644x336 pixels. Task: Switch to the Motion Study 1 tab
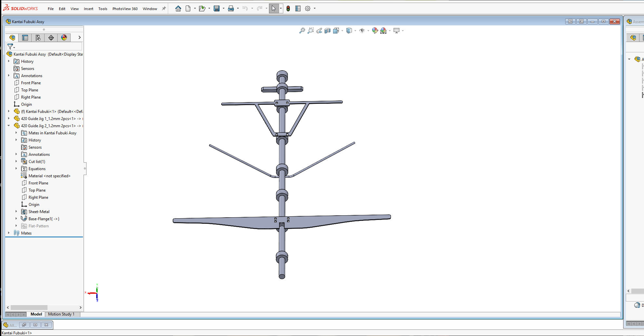click(x=61, y=314)
